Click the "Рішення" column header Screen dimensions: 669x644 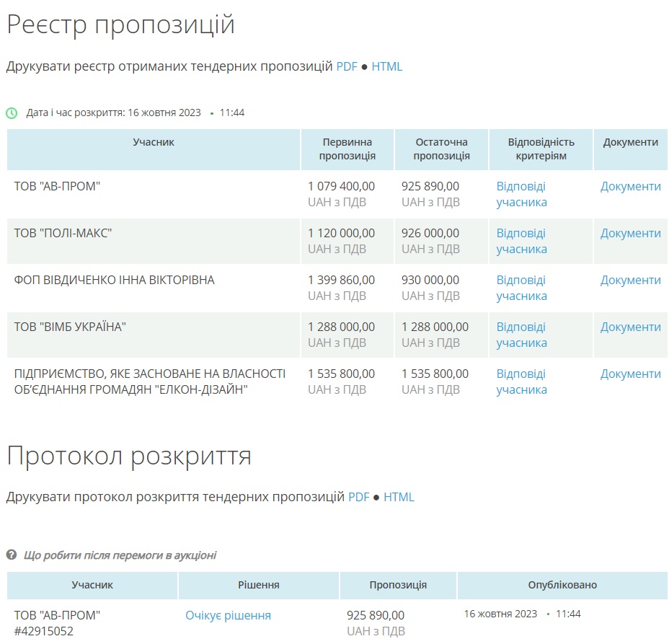pos(259,585)
